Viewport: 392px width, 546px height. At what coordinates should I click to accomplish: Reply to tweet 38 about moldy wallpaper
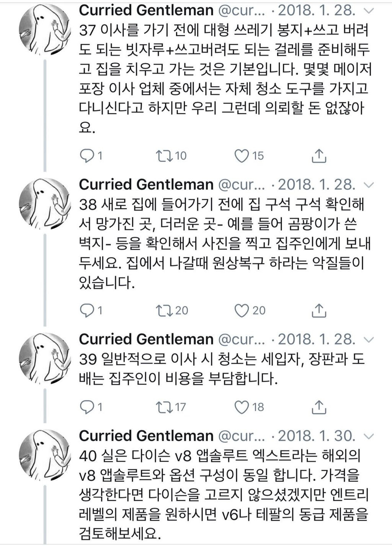[87, 310]
